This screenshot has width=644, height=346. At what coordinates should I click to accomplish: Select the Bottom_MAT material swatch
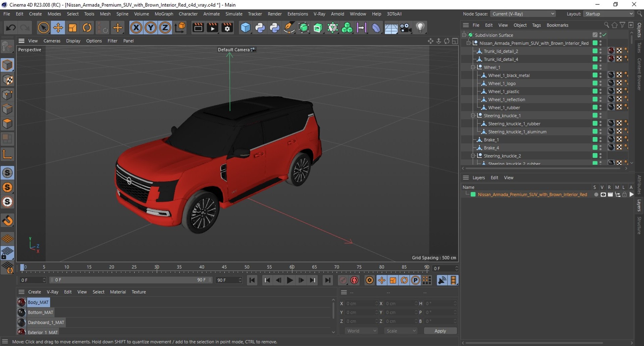point(21,312)
